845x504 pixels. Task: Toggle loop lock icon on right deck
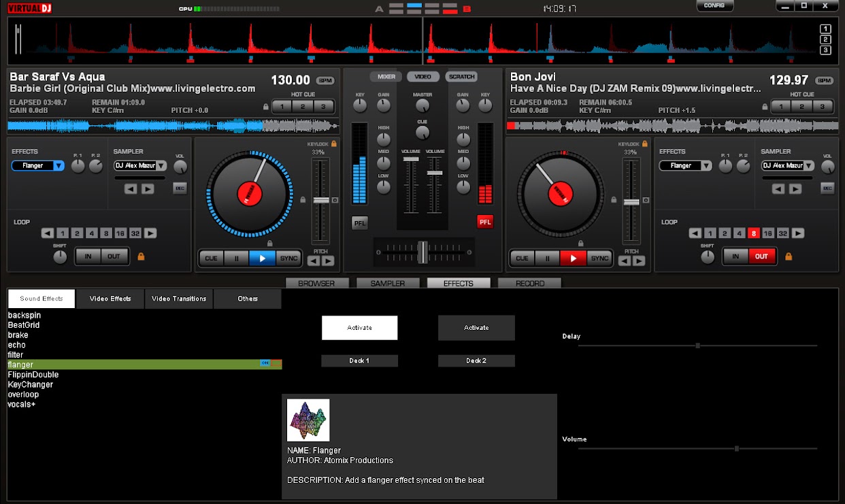click(789, 256)
